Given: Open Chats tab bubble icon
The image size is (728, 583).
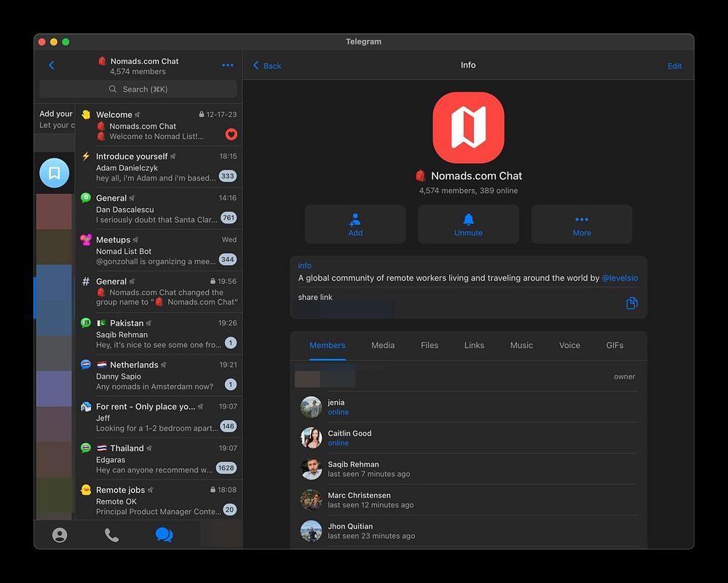Looking at the screenshot, I should click(x=164, y=535).
